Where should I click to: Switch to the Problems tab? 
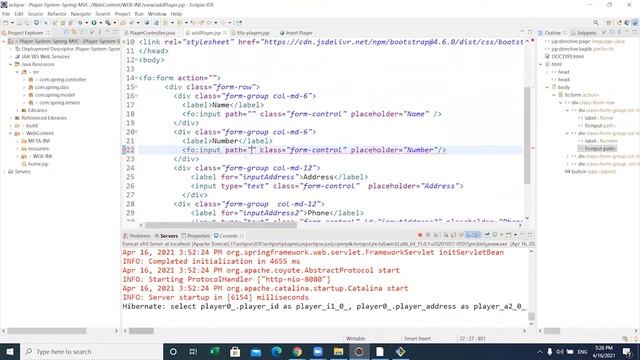coord(138,236)
